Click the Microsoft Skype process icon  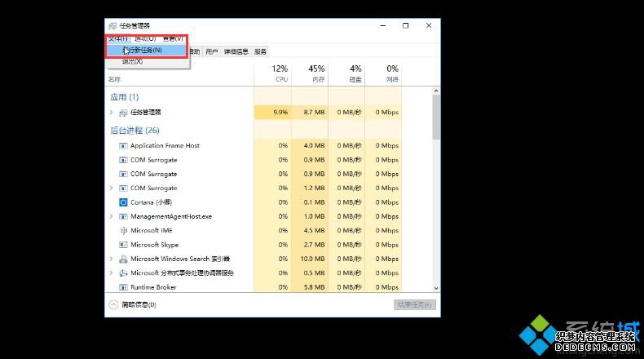point(123,245)
